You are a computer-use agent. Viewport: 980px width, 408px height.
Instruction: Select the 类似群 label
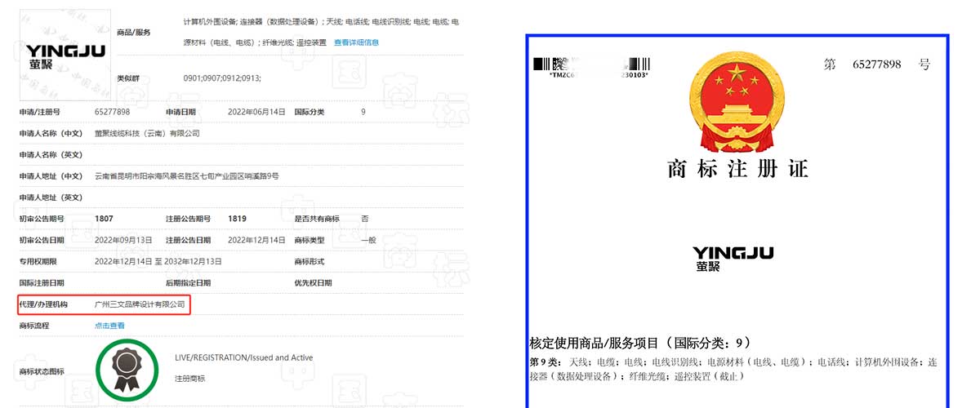[x=128, y=78]
